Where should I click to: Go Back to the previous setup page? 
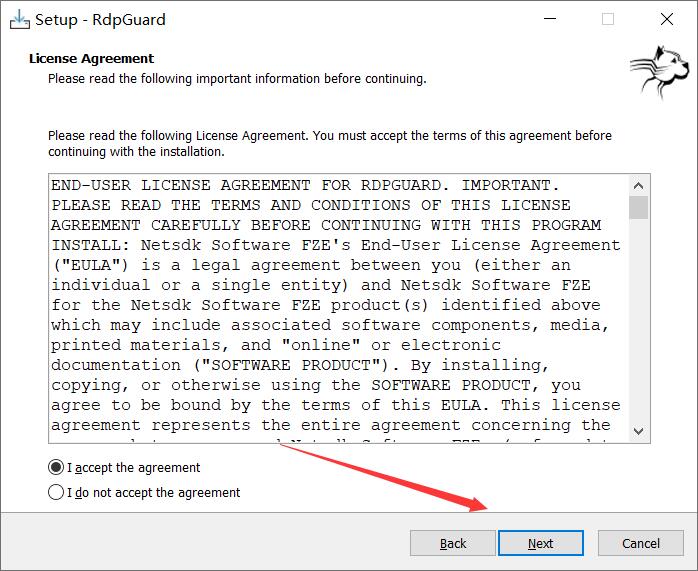click(x=453, y=543)
